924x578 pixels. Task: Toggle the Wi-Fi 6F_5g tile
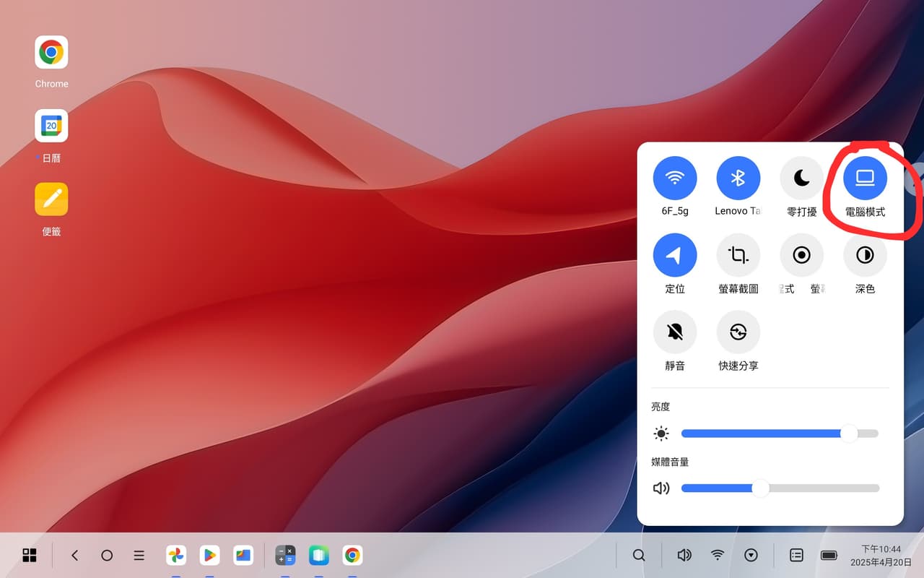675,178
